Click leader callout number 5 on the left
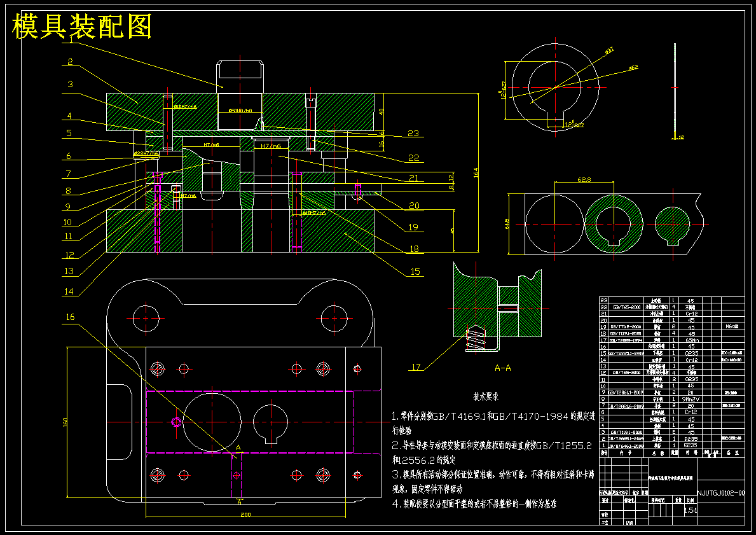 tap(69, 133)
